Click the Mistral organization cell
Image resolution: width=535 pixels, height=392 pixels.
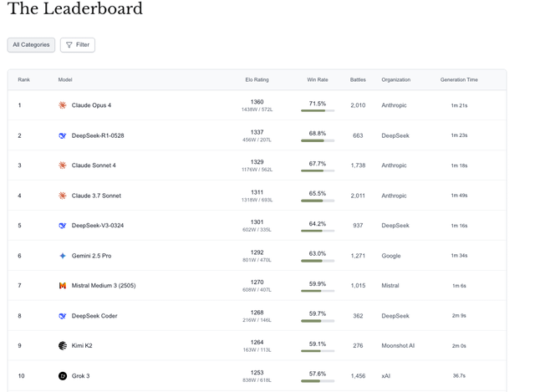(x=390, y=286)
